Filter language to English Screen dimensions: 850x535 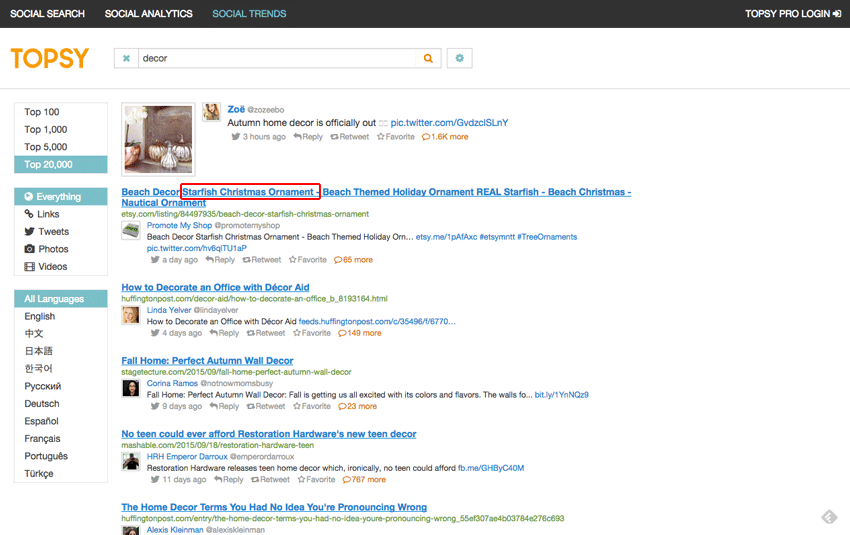pos(61,316)
